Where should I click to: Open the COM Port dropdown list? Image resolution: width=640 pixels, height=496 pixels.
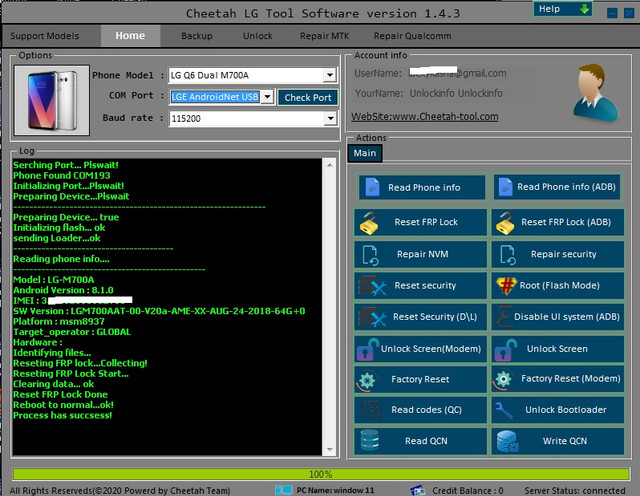[x=267, y=97]
